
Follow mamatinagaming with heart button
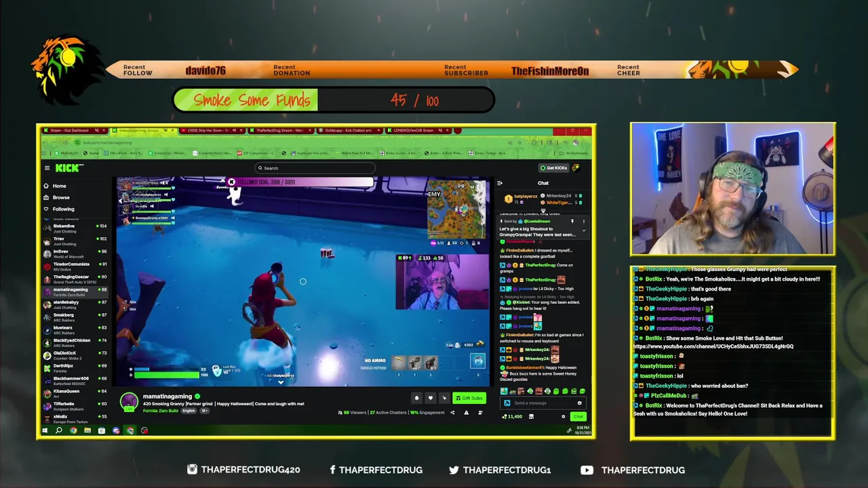point(431,398)
